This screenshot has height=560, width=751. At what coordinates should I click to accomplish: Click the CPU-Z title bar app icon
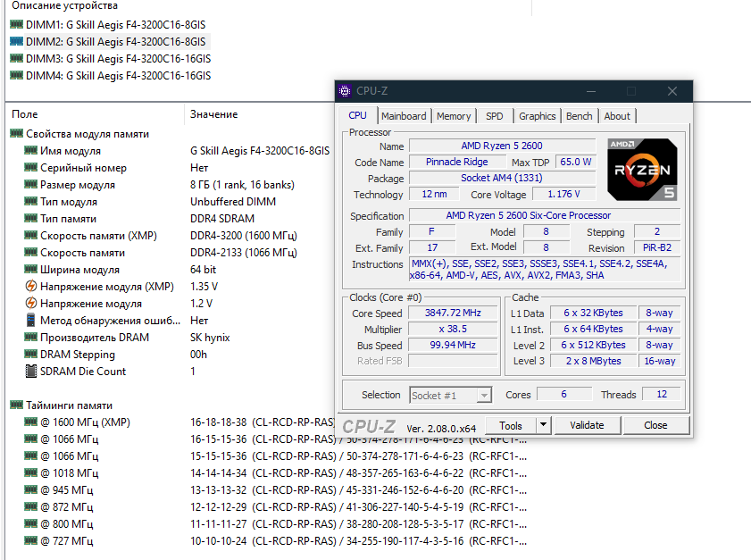[346, 91]
